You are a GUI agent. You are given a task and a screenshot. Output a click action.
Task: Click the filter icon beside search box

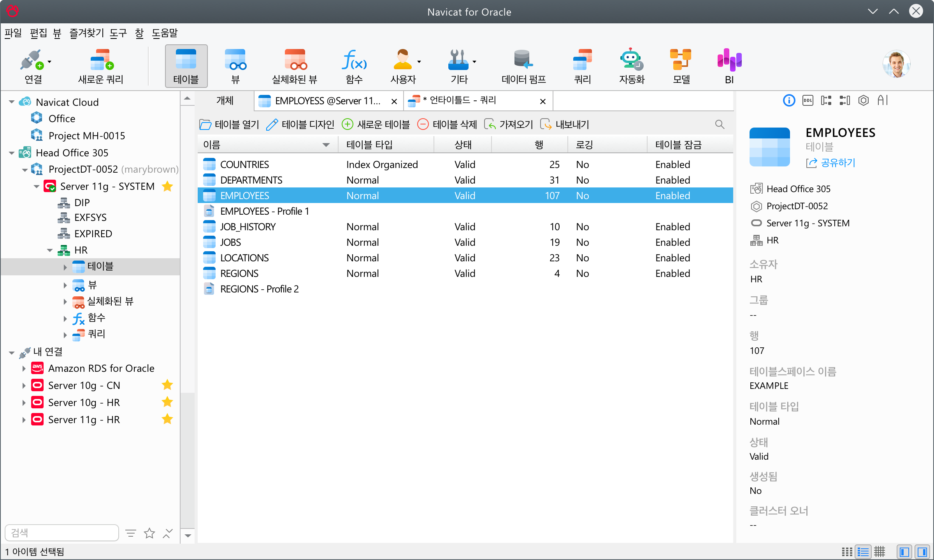tap(131, 533)
